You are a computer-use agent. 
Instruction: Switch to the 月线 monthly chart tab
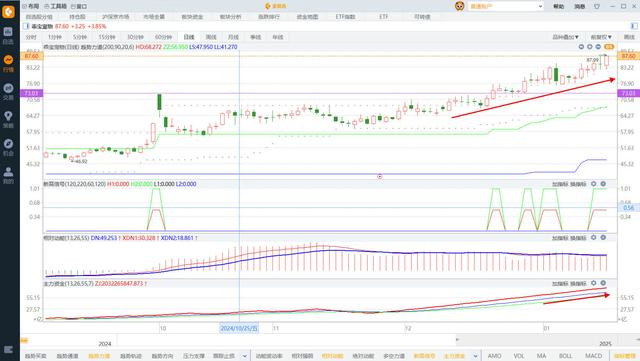(233, 37)
